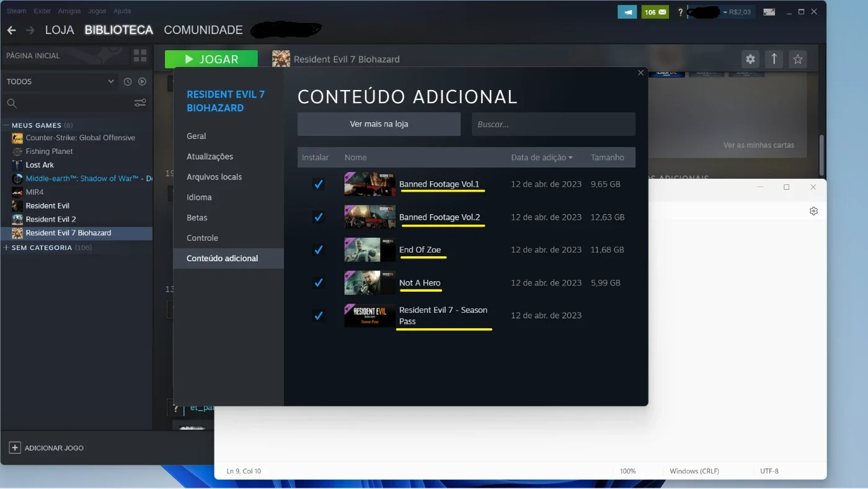868x489 pixels.
Task: Open the TODOS library filter dropdown
Action: pos(60,81)
